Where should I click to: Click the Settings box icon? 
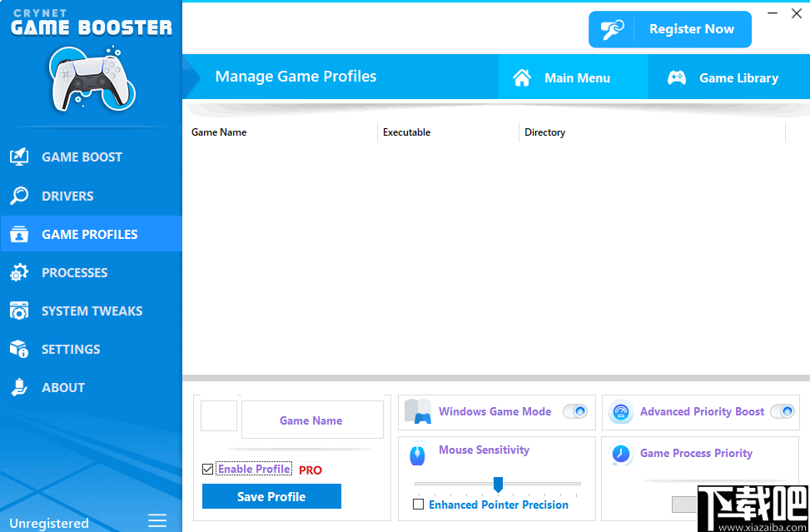click(19, 349)
